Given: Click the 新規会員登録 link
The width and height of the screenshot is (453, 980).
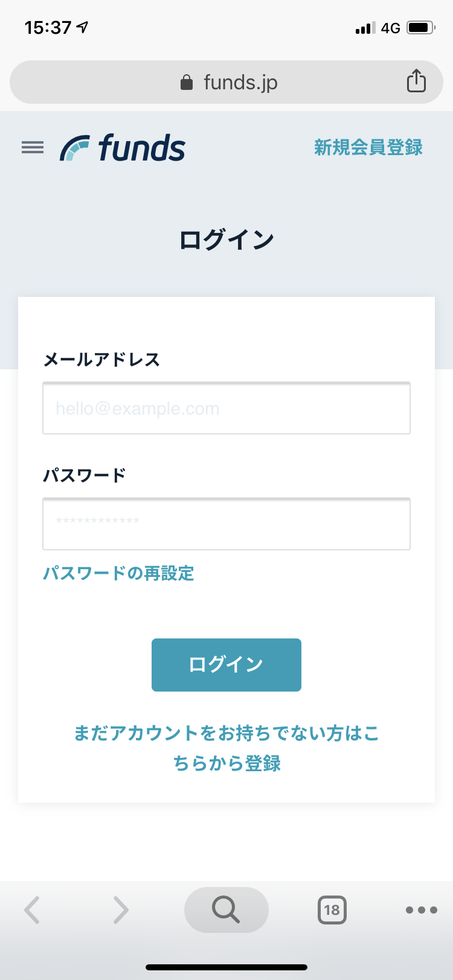Looking at the screenshot, I should (x=368, y=147).
